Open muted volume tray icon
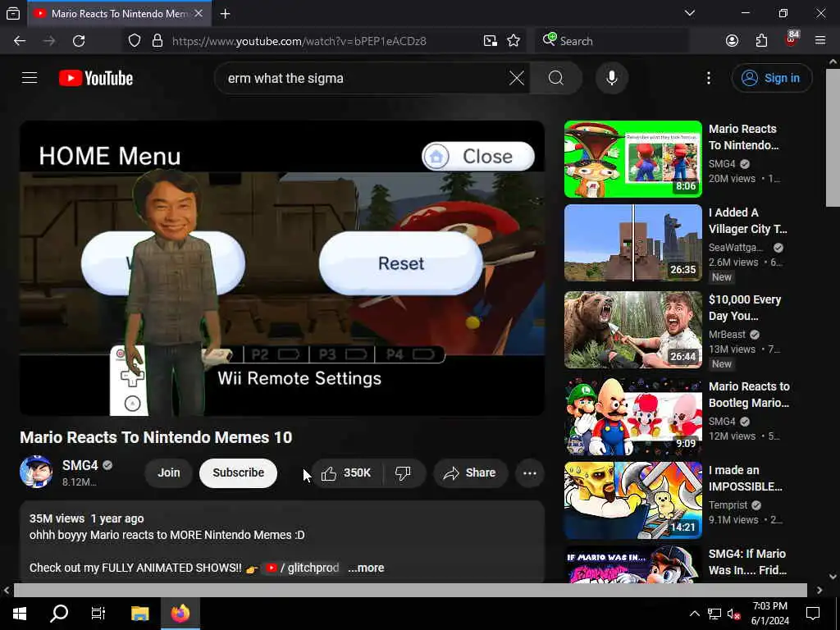The width and height of the screenshot is (840, 630). tap(733, 614)
